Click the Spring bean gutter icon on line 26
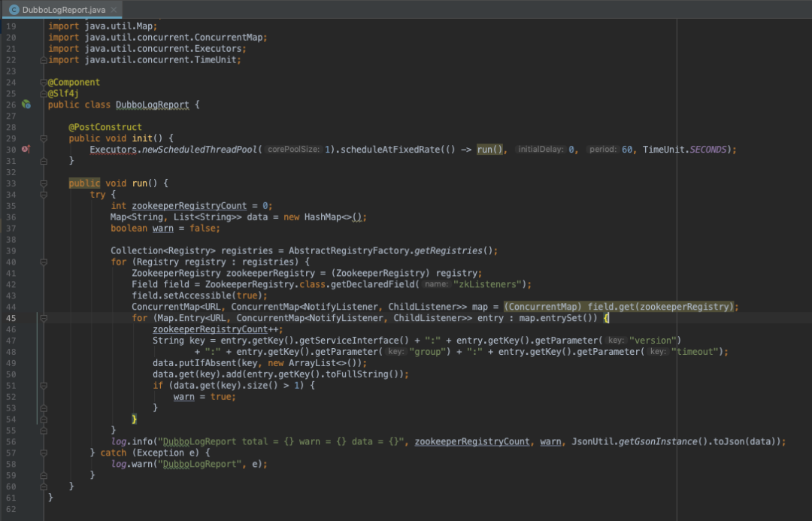The image size is (812, 521). point(26,105)
